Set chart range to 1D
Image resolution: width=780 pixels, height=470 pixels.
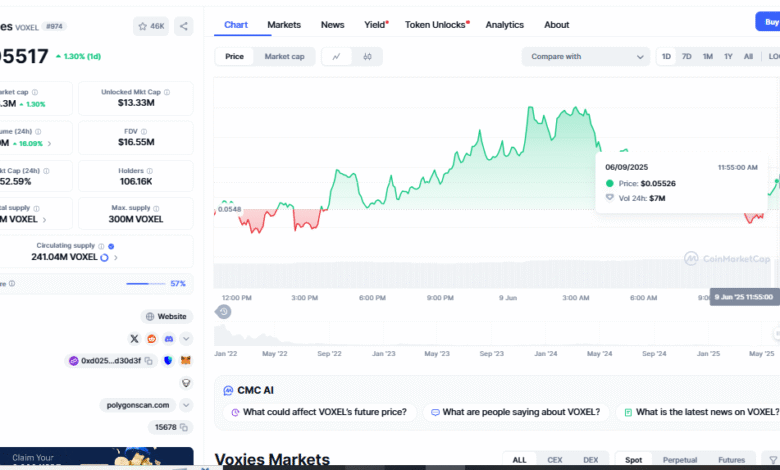[666, 57]
